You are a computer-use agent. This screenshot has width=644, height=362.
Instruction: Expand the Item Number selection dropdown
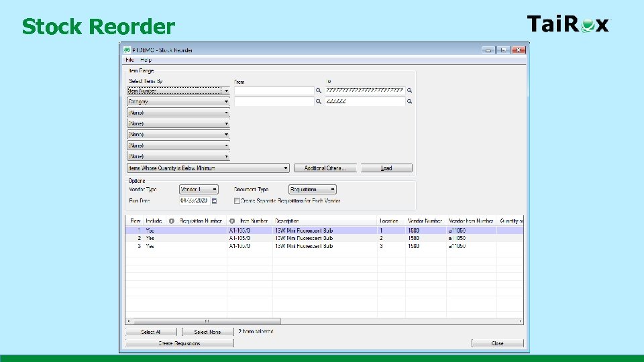(226, 90)
